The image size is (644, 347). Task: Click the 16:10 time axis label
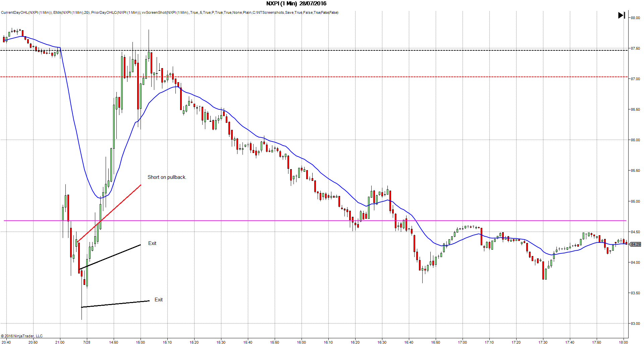[x=328, y=342]
